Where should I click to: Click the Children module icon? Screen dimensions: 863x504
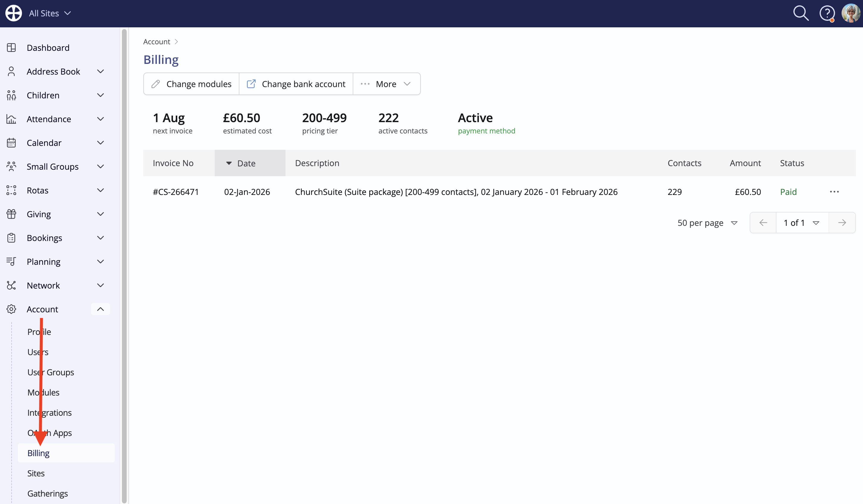pyautogui.click(x=11, y=95)
